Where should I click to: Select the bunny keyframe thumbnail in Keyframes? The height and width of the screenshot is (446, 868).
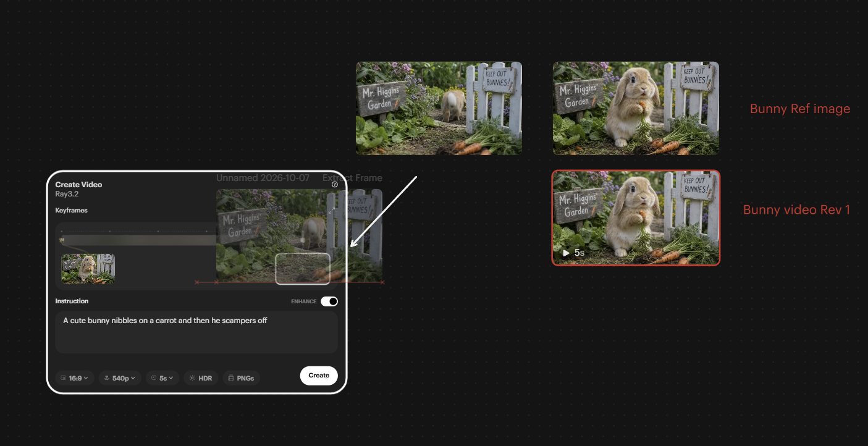(88, 269)
